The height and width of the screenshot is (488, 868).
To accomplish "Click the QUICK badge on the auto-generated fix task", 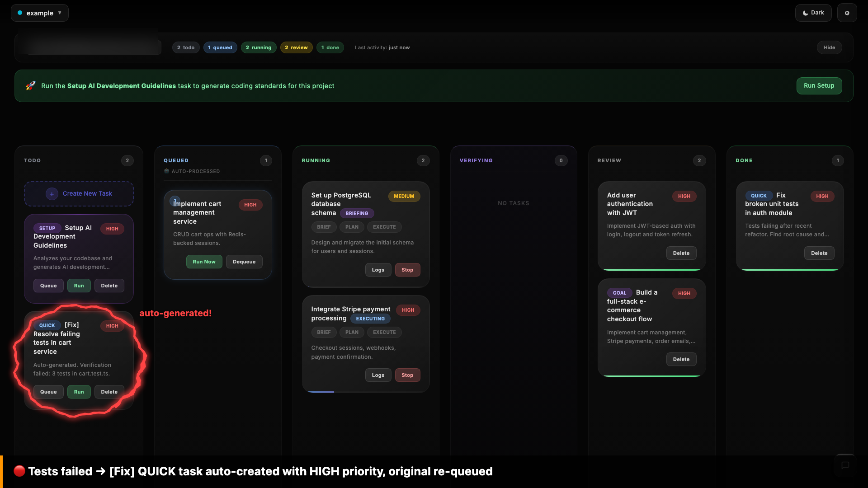I will pos(47,325).
